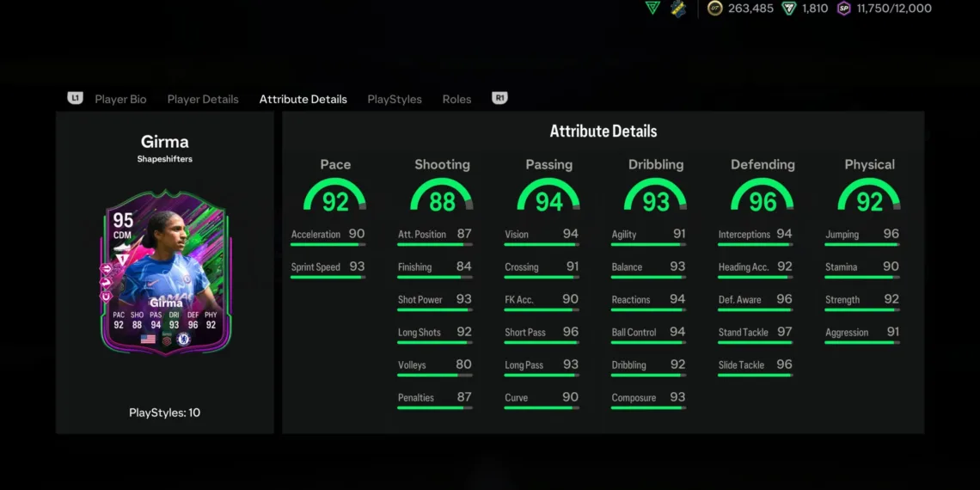Click the PlayStyles: 10 label

coord(165,413)
